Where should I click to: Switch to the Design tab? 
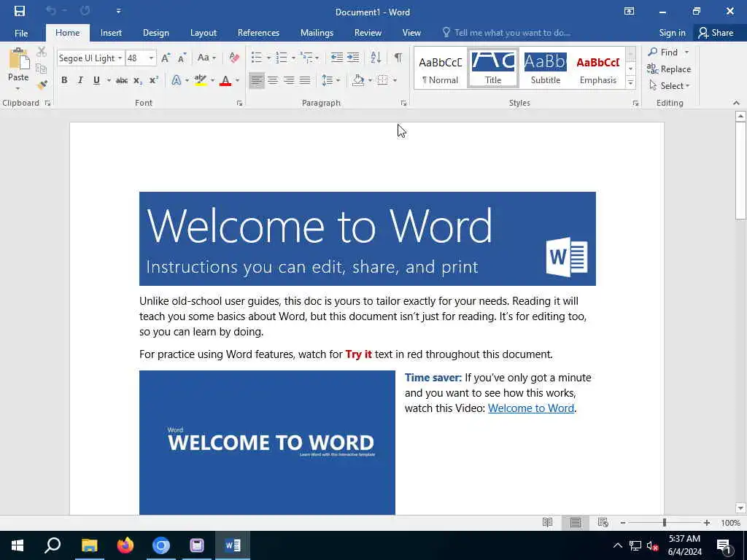tap(156, 33)
